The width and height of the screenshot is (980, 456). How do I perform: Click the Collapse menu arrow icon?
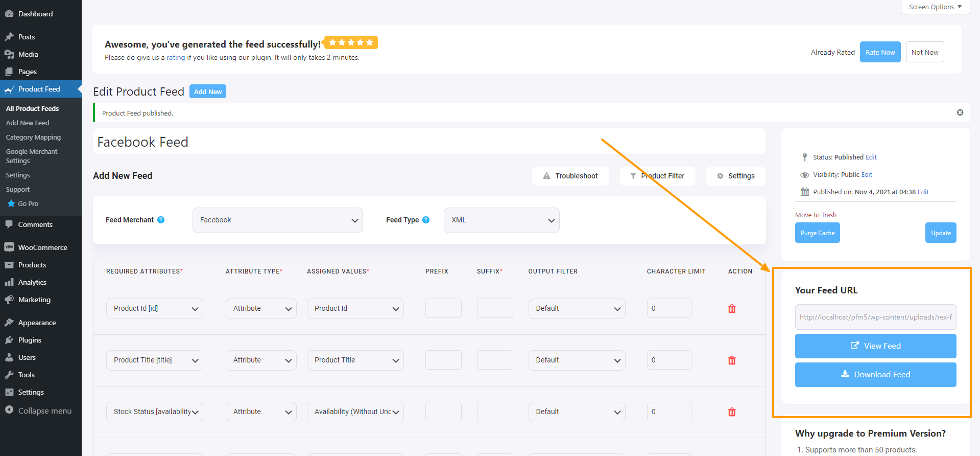click(9, 410)
